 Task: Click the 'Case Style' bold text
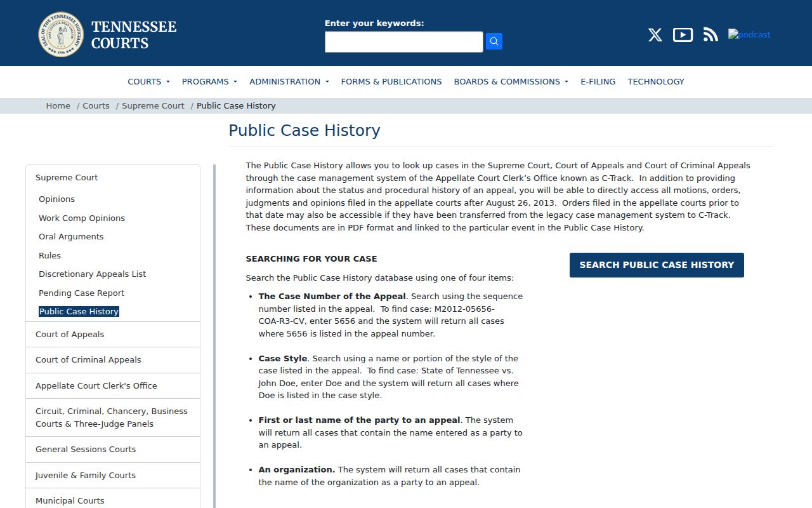pos(283,359)
